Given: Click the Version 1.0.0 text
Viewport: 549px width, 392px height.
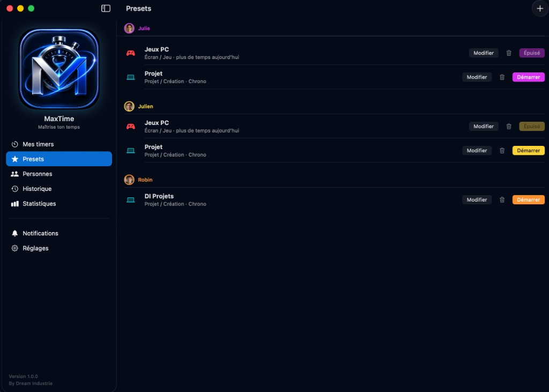Looking at the screenshot, I should click(23, 376).
